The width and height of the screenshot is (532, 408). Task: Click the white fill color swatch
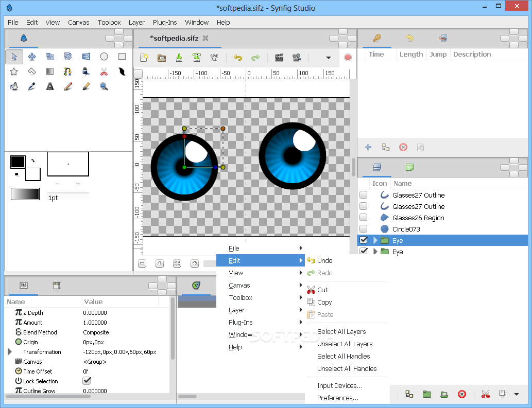click(x=33, y=175)
